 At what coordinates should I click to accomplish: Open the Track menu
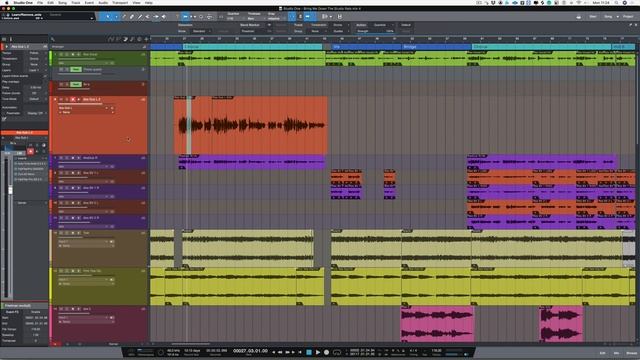pyautogui.click(x=76, y=2)
